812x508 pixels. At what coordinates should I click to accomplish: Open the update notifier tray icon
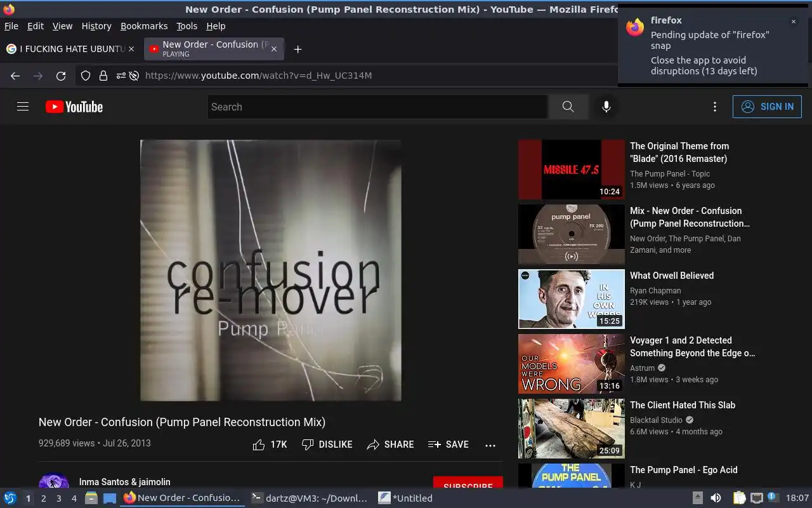pyautogui.click(x=772, y=497)
